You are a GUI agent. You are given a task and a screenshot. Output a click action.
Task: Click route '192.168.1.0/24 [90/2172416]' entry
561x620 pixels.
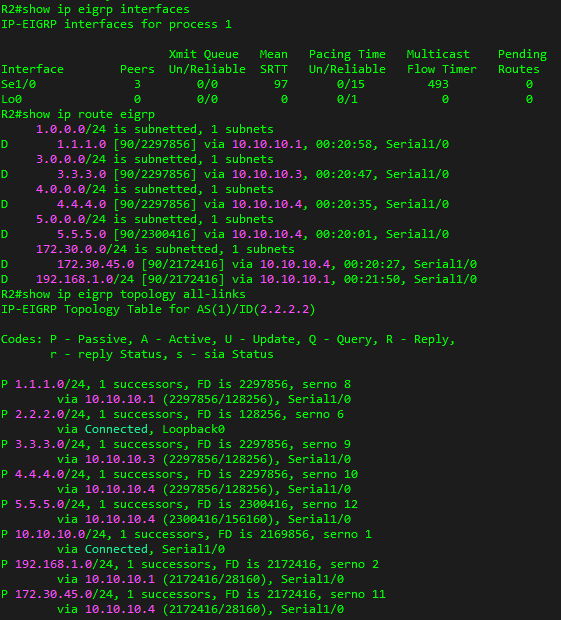(x=239, y=280)
